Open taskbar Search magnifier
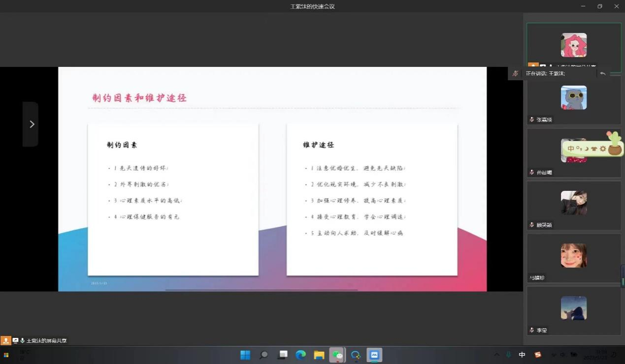Image resolution: width=625 pixels, height=364 pixels. point(263,355)
